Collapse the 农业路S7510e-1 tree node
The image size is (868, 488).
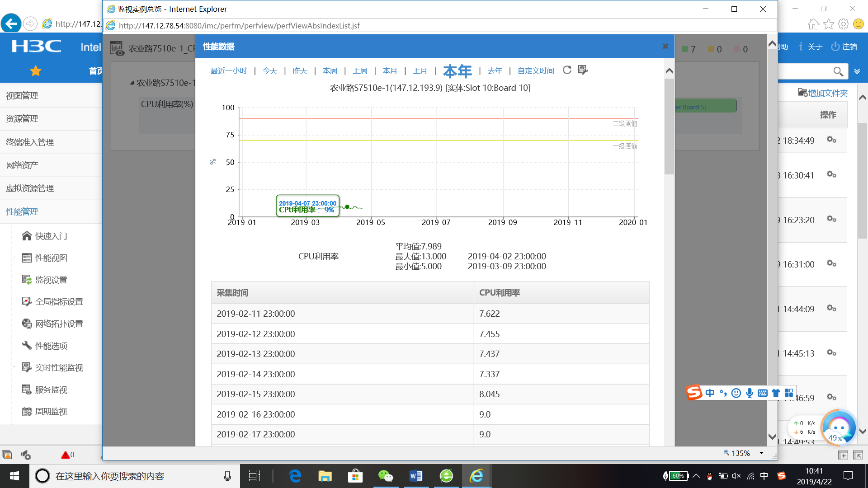pyautogui.click(x=132, y=83)
